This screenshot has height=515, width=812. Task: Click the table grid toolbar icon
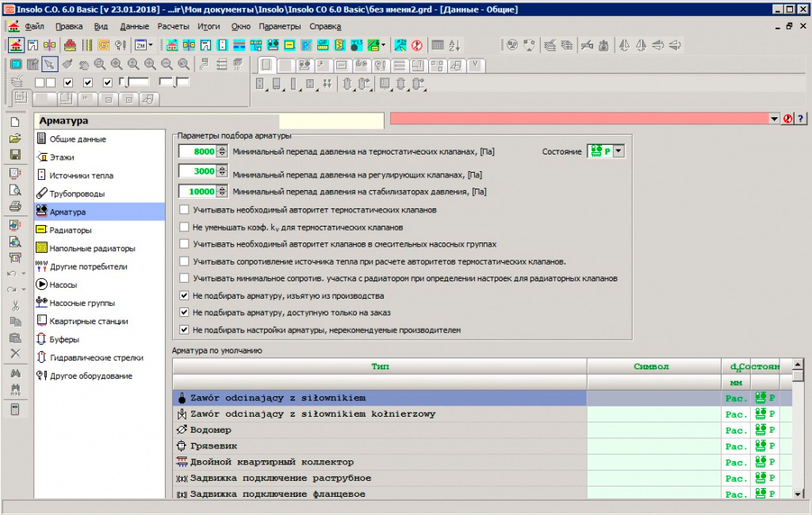438,45
